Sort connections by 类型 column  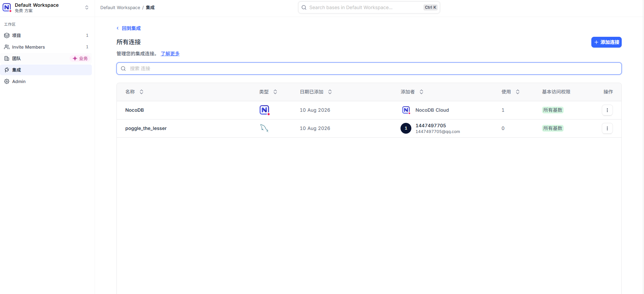click(x=275, y=92)
